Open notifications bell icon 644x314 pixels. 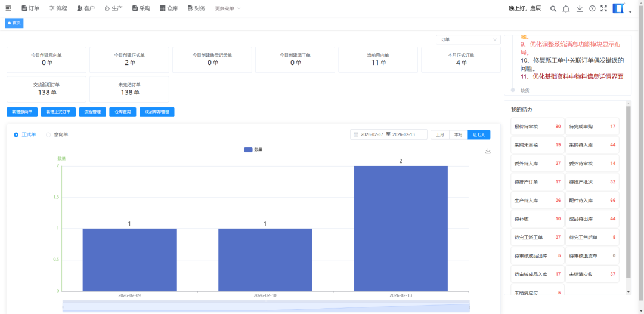[x=566, y=8]
